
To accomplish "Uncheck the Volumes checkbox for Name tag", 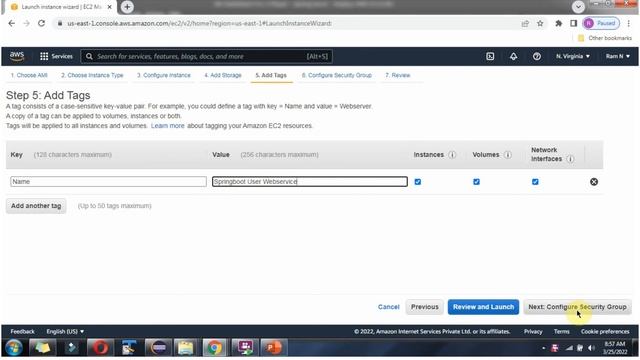I will [x=476, y=182].
